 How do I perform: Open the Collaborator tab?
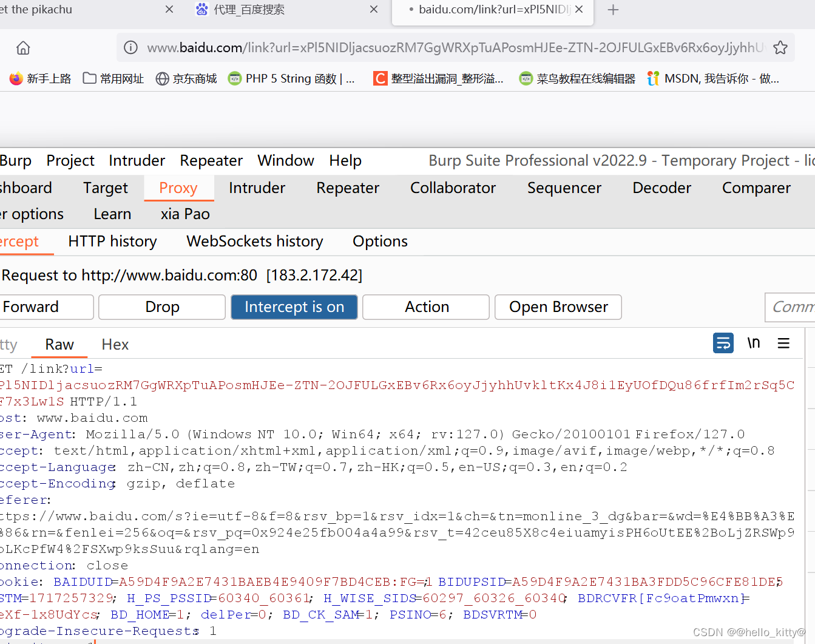(x=453, y=188)
